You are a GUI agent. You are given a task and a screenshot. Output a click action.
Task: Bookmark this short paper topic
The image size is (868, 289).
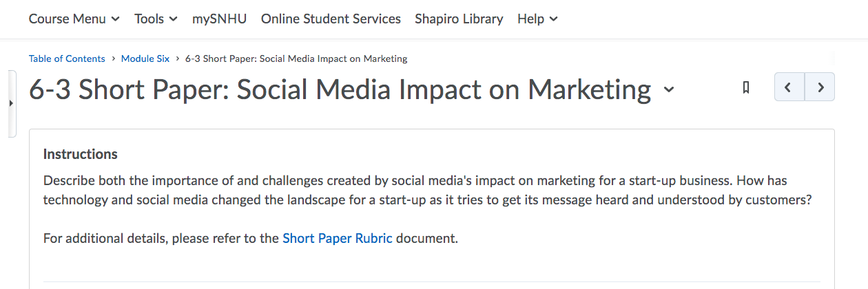745,87
